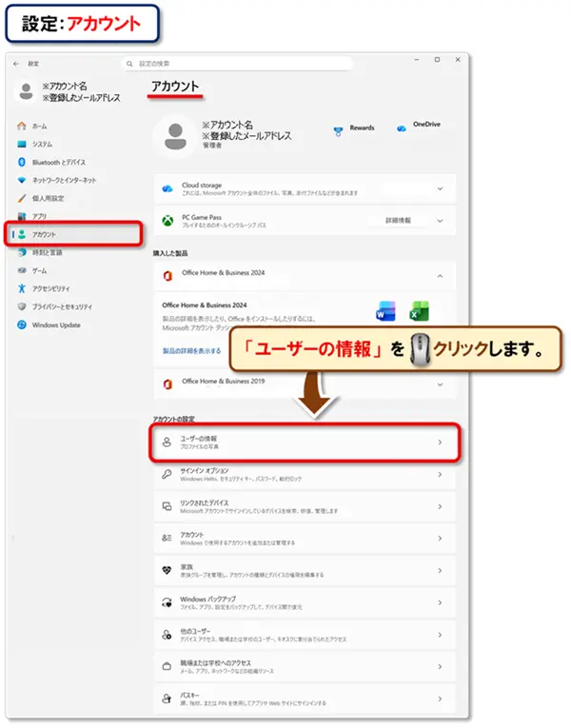Open 他のユーザー row
This screenshot has height=728, width=571.
[x=305, y=635]
